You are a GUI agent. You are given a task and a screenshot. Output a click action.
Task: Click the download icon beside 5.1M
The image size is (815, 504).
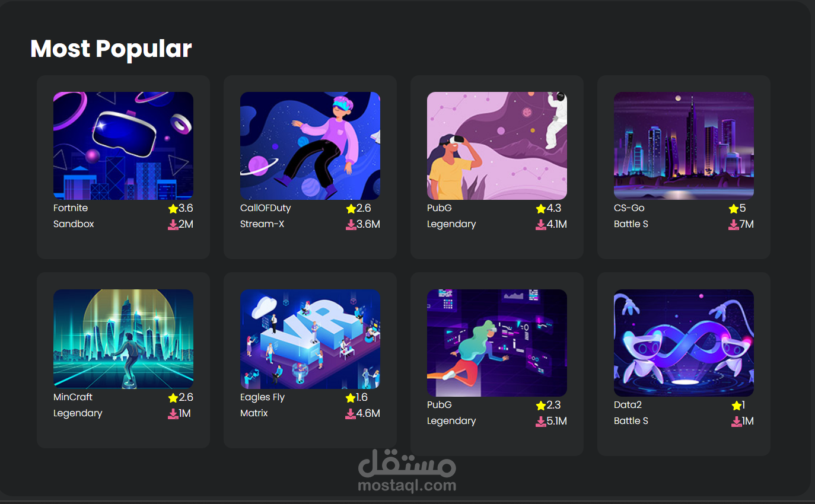click(541, 422)
